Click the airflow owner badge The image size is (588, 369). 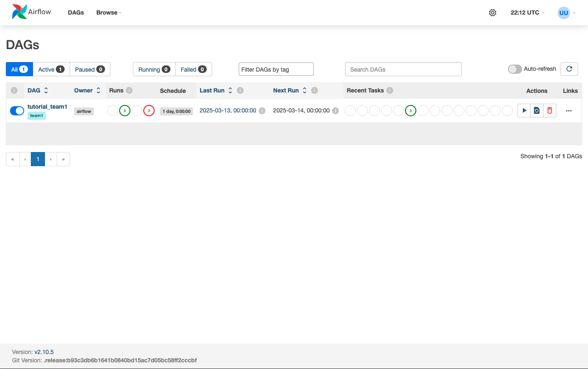click(x=84, y=111)
